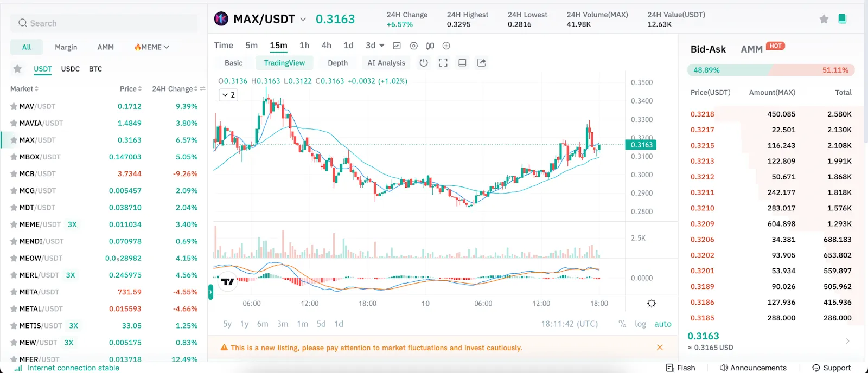This screenshot has height=373, width=868.
Task: Add MAX/USDT to favorites star in header
Action: pyautogui.click(x=824, y=19)
